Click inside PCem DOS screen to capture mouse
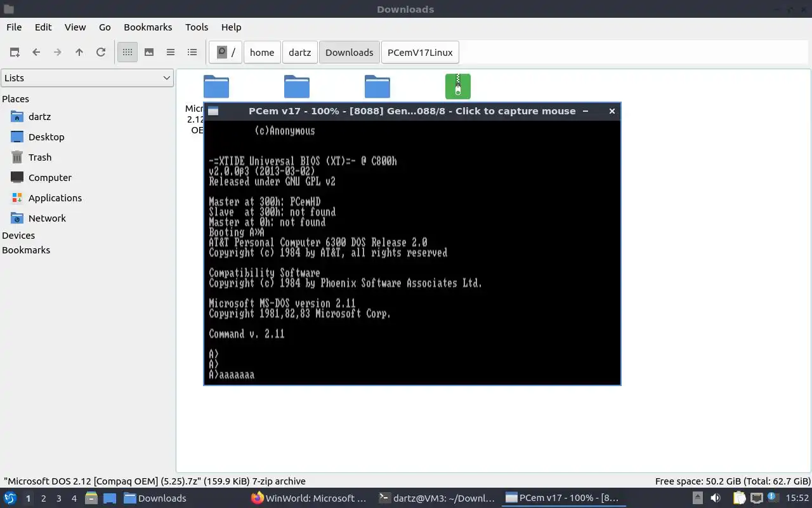Viewport: 812px width, 508px height. pyautogui.click(x=412, y=252)
